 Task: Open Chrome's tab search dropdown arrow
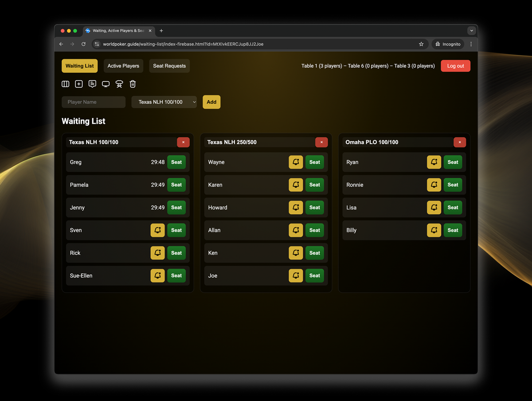tap(471, 31)
